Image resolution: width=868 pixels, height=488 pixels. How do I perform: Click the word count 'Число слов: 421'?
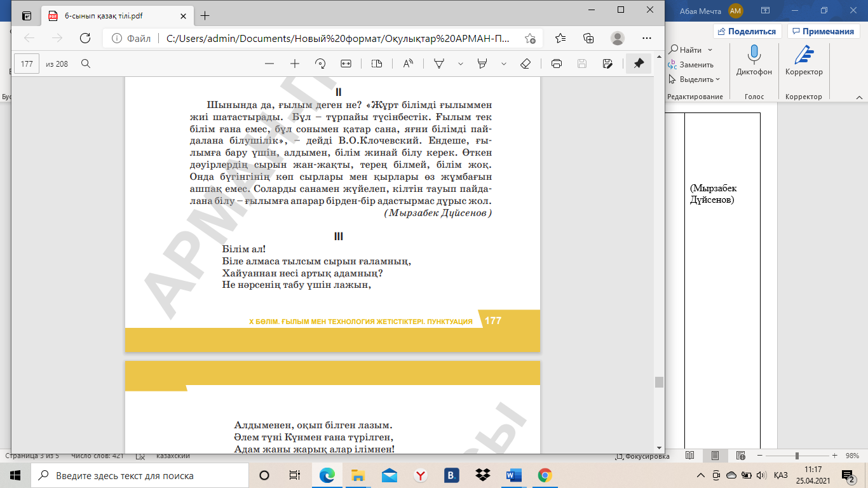click(98, 456)
